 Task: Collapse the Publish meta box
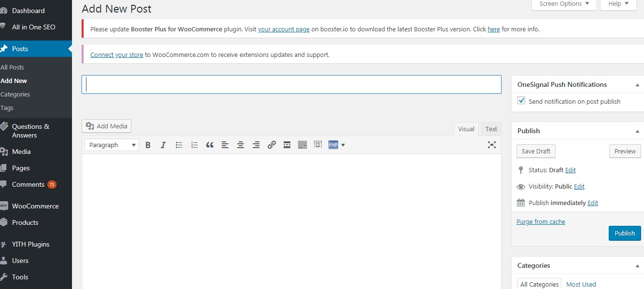point(637,131)
